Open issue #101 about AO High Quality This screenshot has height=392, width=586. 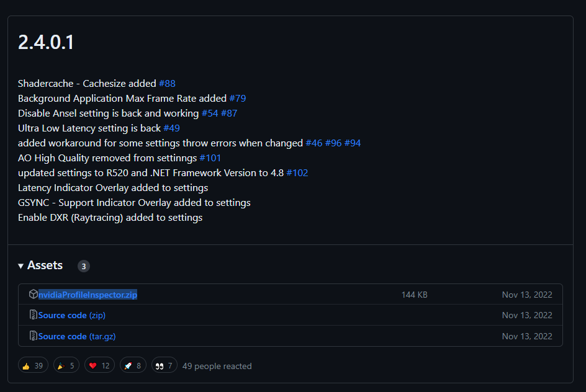click(210, 158)
